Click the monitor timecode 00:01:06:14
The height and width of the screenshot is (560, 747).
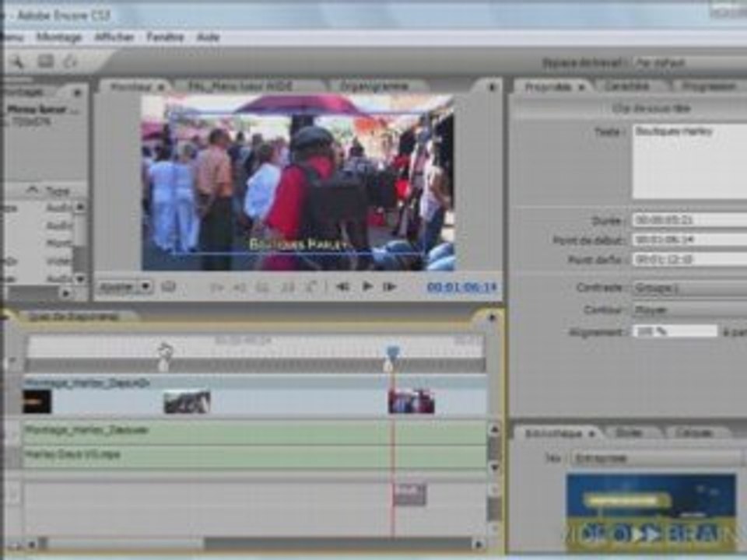[x=461, y=287]
